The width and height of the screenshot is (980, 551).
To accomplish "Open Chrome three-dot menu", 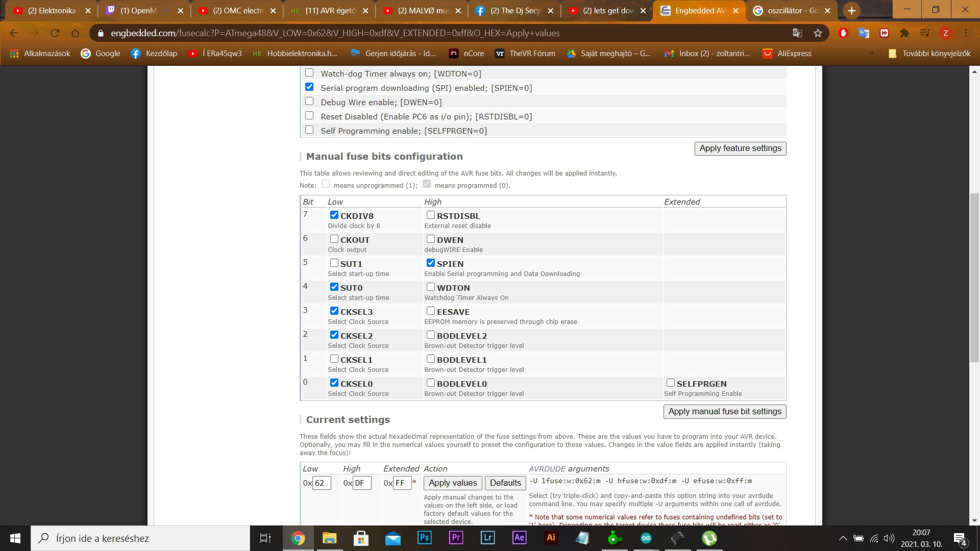I will (x=966, y=33).
